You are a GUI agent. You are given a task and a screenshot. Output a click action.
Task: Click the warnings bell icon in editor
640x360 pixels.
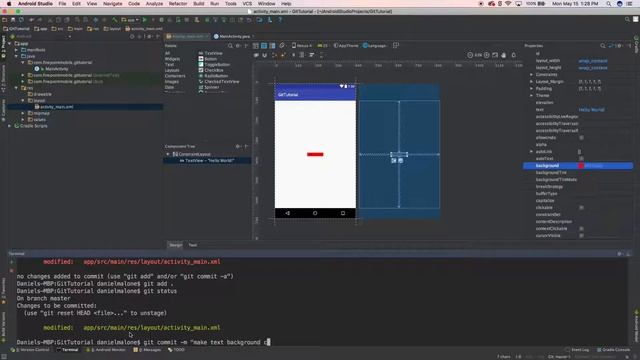(514, 55)
